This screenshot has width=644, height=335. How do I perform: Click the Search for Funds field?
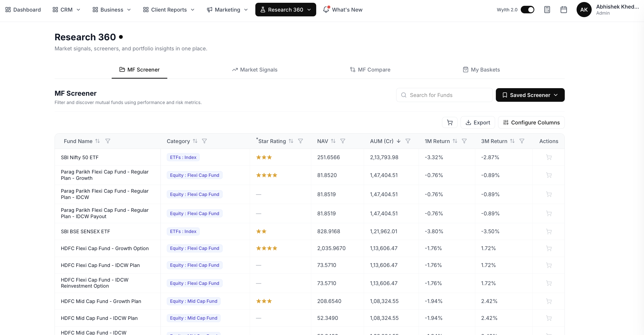(x=445, y=95)
